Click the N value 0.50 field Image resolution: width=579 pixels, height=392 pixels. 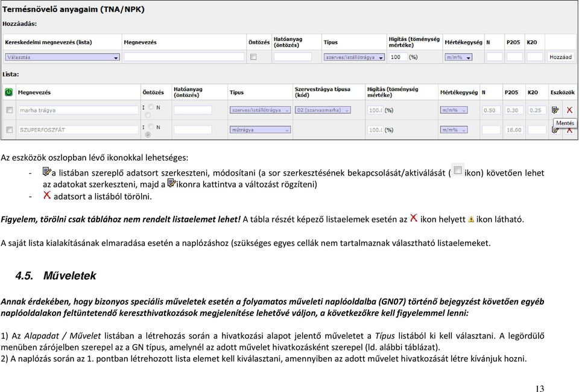click(x=491, y=110)
